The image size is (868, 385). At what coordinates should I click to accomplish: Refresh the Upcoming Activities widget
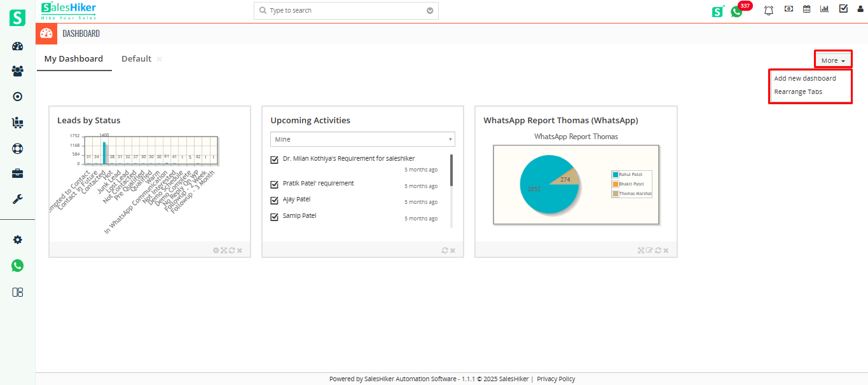pos(445,250)
